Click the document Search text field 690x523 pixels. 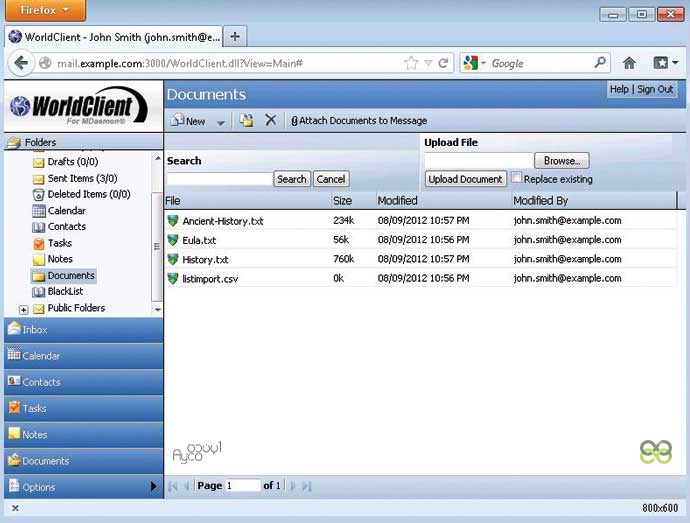coord(219,179)
